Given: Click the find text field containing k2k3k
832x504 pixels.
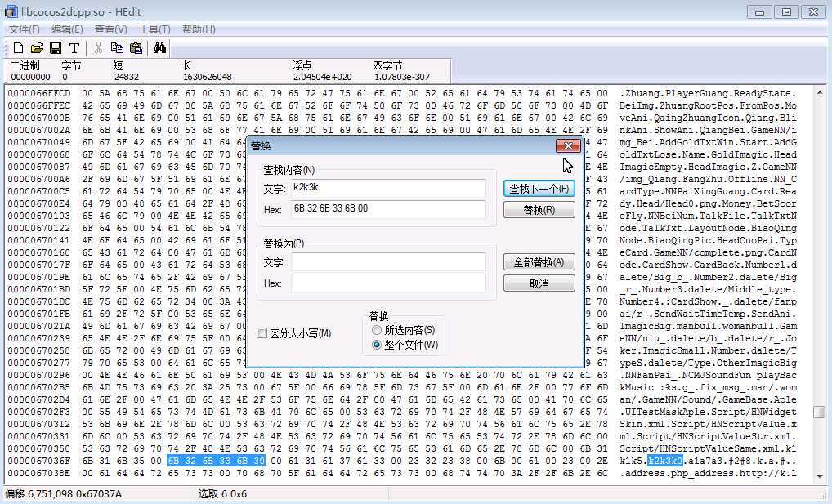Looking at the screenshot, I should (388, 189).
